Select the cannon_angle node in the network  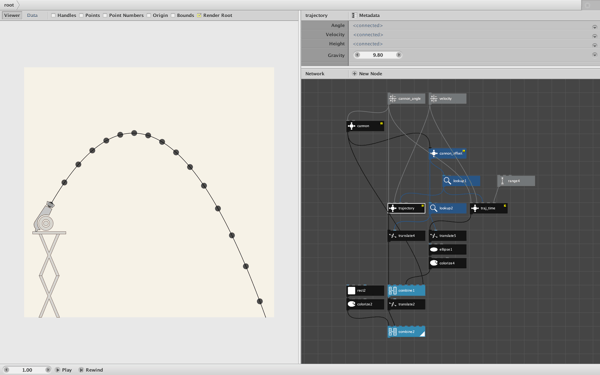pyautogui.click(x=406, y=99)
